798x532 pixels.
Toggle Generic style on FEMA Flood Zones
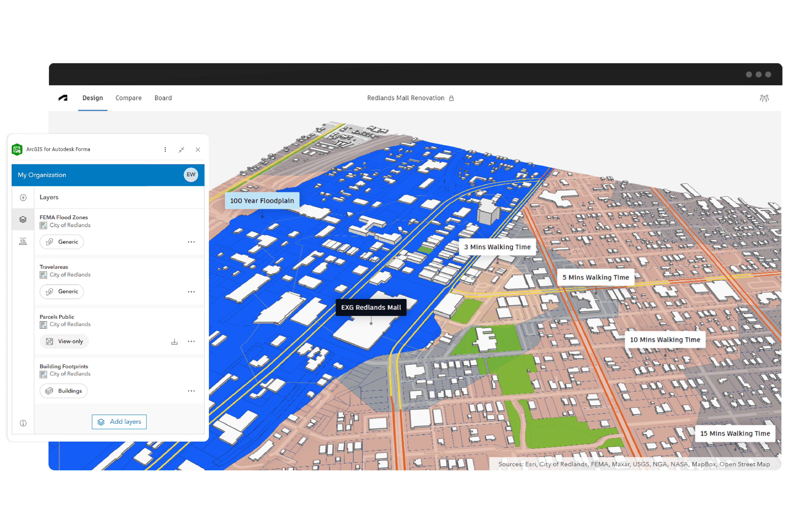tap(61, 242)
